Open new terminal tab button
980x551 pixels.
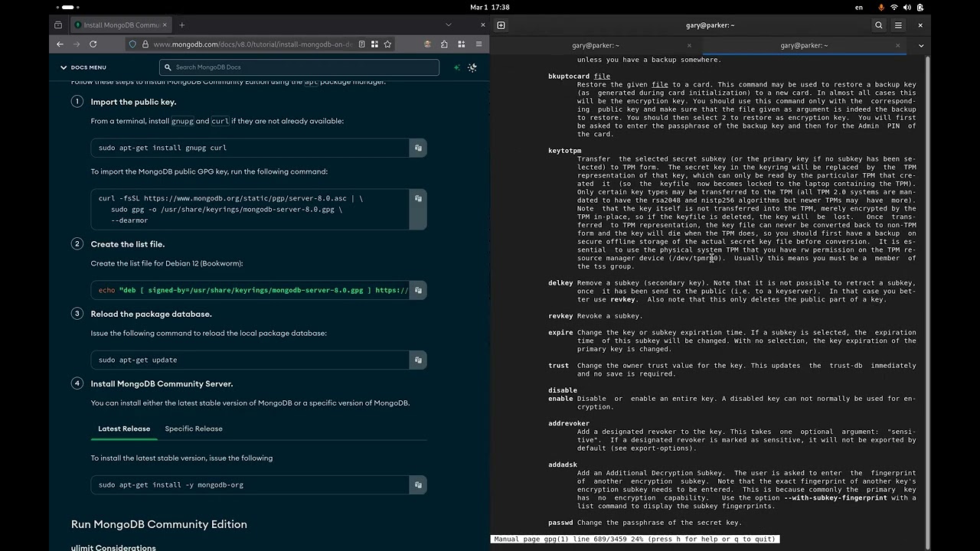[501, 25]
